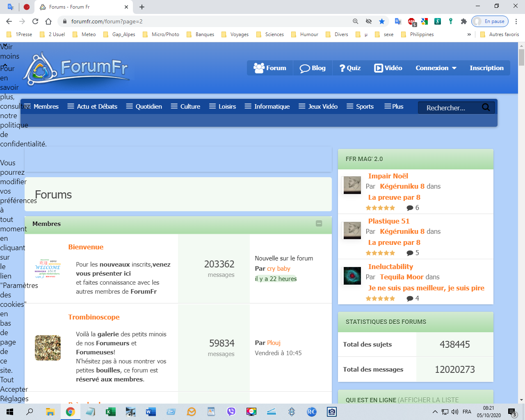Open the Quotidien navigation menu
The image size is (525, 420).
(144, 106)
